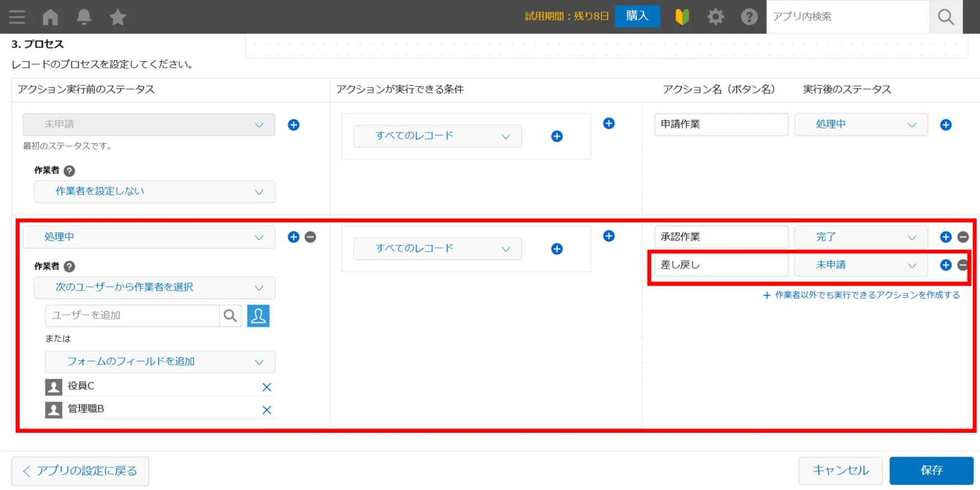Image resolution: width=980 pixels, height=490 pixels.
Task: Open the 未申請 status dropdown for 差し戻し
Action: tap(861, 265)
